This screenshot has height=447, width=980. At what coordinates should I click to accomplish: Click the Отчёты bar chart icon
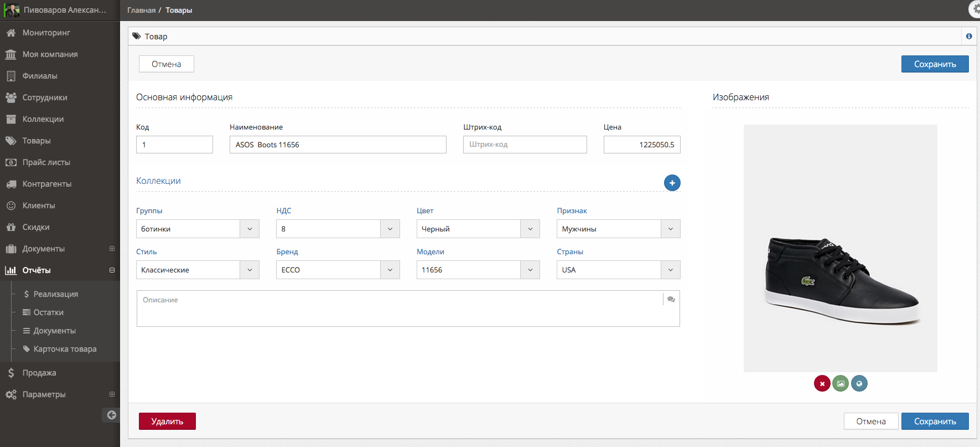(11, 270)
